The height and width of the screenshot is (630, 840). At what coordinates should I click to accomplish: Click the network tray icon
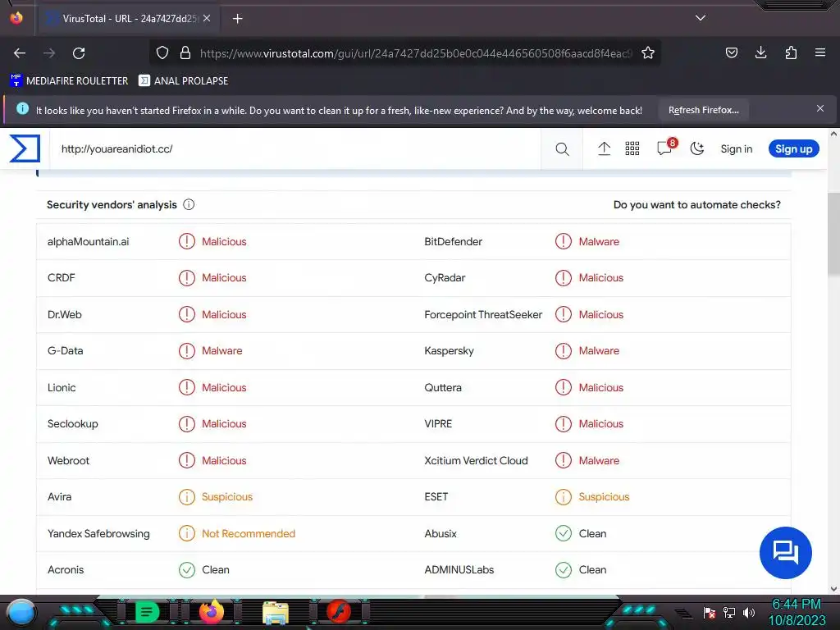point(728,612)
